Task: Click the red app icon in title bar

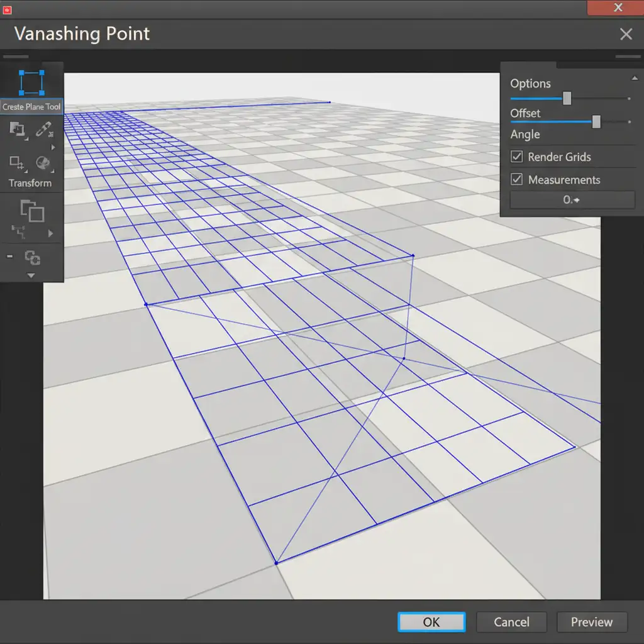Action: (x=8, y=8)
